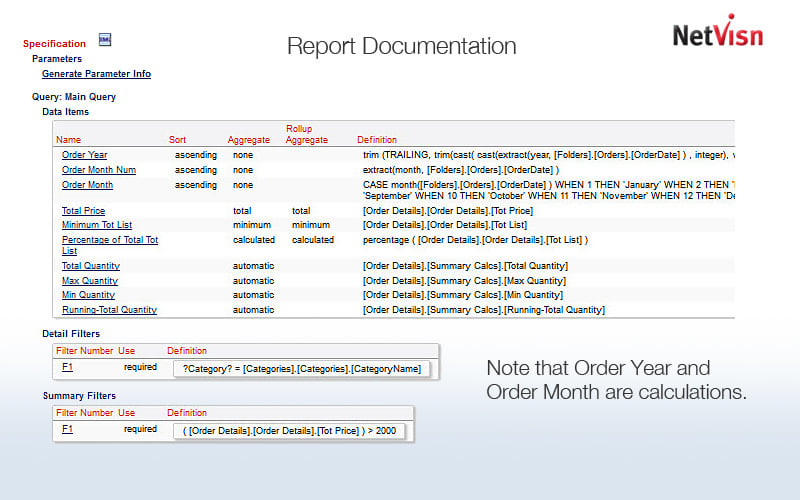Open the Max Quantity data item
This screenshot has height=500, width=800.
click(89, 281)
